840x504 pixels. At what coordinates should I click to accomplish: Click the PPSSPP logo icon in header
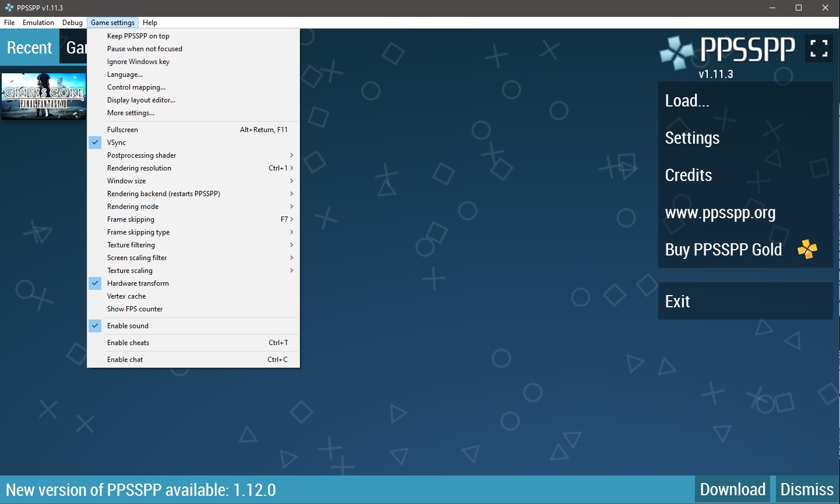(676, 52)
